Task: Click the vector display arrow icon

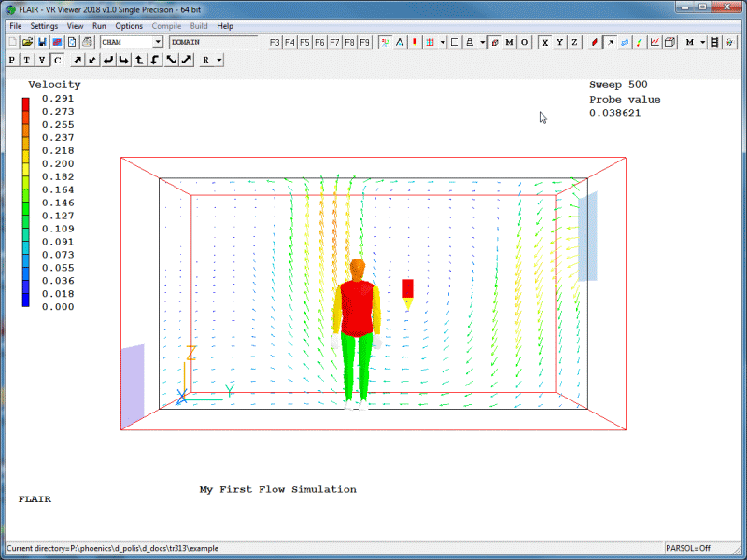Action: (x=610, y=42)
